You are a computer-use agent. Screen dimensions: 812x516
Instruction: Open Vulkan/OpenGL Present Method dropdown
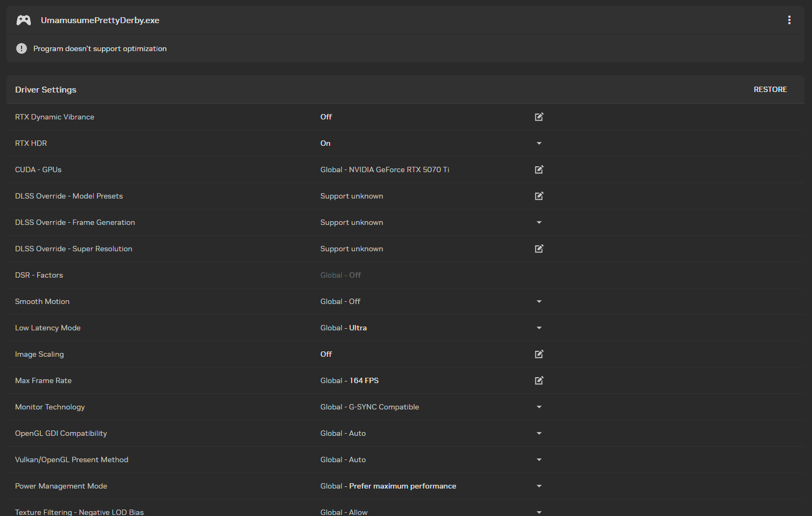[x=539, y=460]
